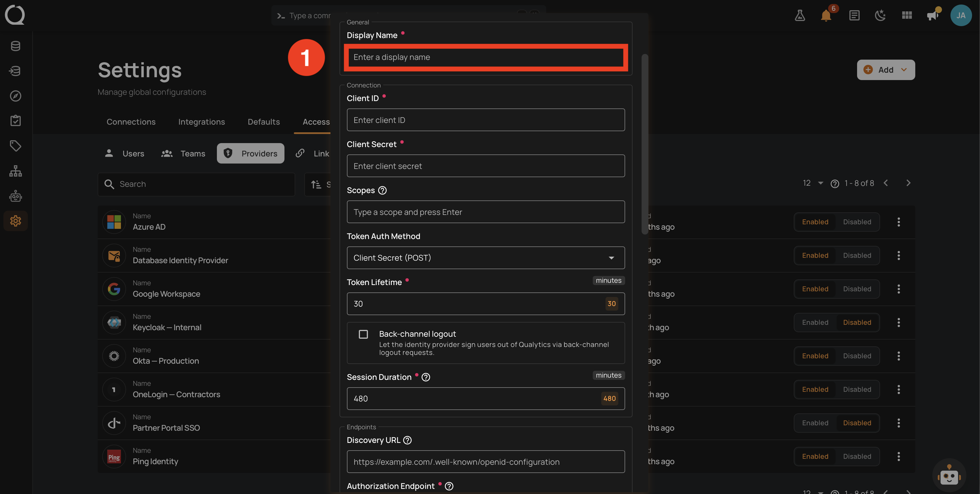Open the flask labs icon in header
Image resolution: width=980 pixels, height=494 pixels.
pos(800,15)
